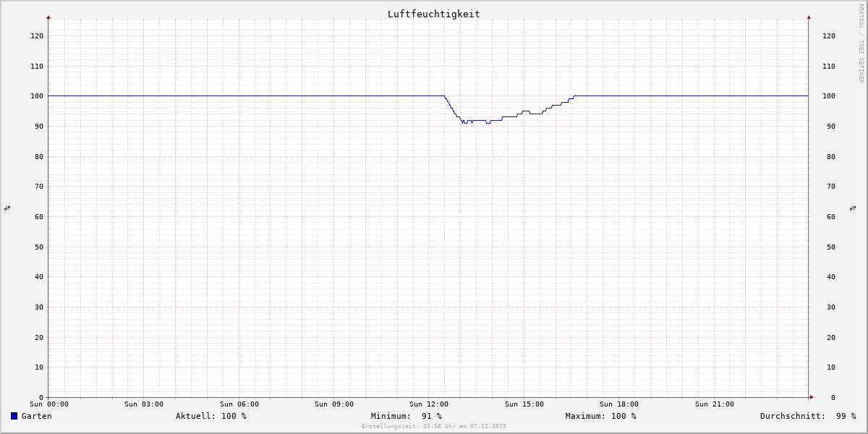Image resolution: width=868 pixels, height=434 pixels.
Task: Click the Aktuell: 100 % value
Action: [211, 416]
